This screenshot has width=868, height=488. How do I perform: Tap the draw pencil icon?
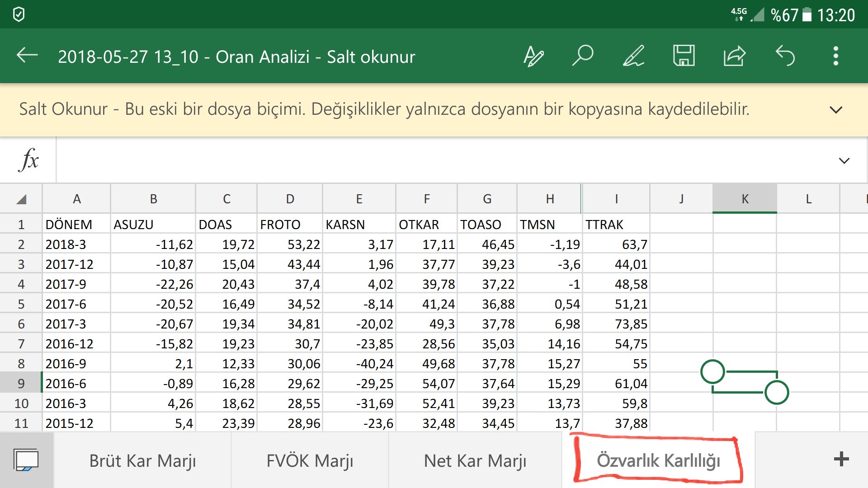click(x=633, y=56)
